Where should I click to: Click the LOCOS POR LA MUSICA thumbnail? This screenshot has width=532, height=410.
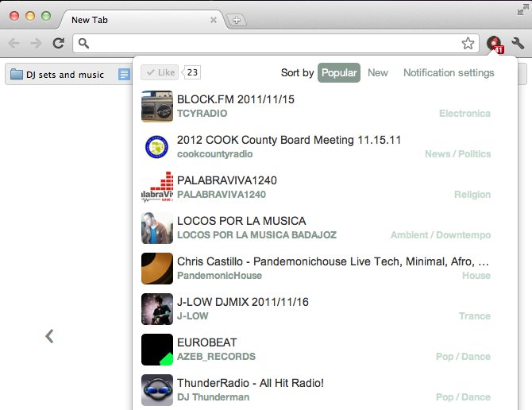point(156,228)
